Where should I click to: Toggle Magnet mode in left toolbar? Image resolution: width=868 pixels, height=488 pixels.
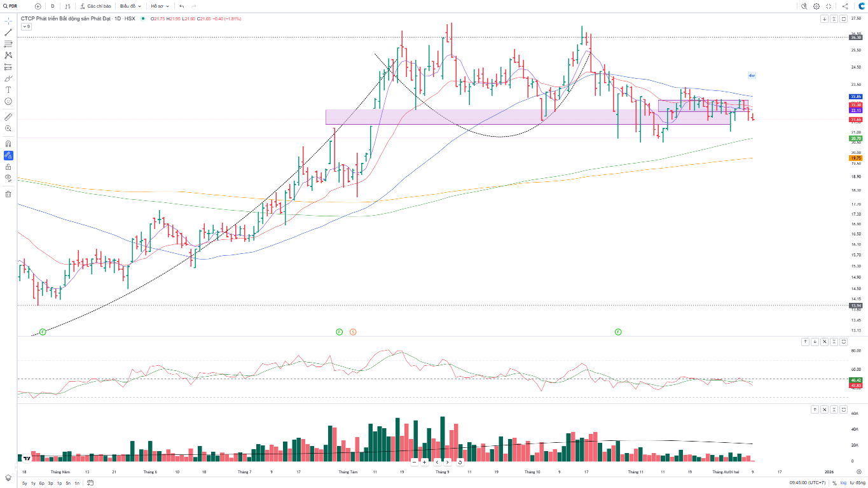pyautogui.click(x=8, y=144)
